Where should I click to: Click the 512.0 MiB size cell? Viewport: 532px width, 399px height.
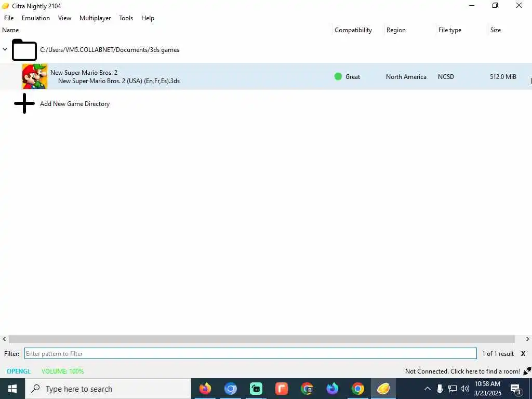503,77
